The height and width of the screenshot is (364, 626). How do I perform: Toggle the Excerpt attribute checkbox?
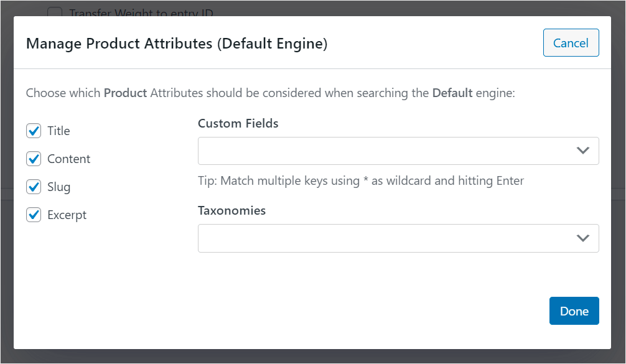pos(34,215)
